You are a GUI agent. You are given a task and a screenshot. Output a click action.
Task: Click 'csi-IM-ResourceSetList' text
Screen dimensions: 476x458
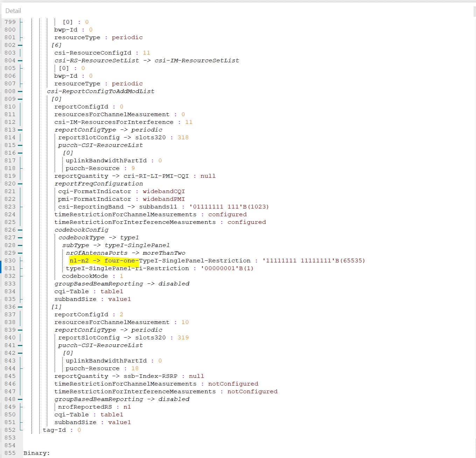coord(197,61)
